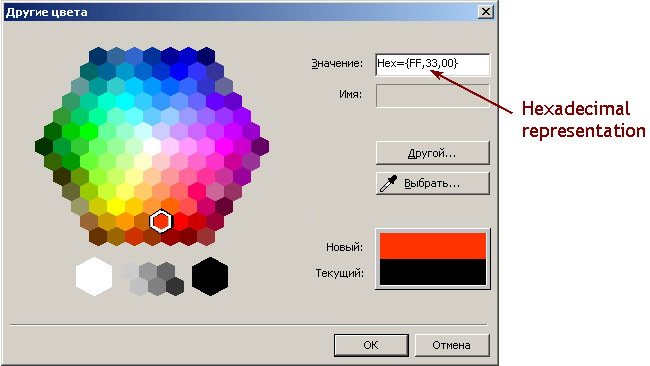This screenshot has height=366, width=650.
Task: Click the eyedropper icon on Выбрать button
Action: pos(388,184)
